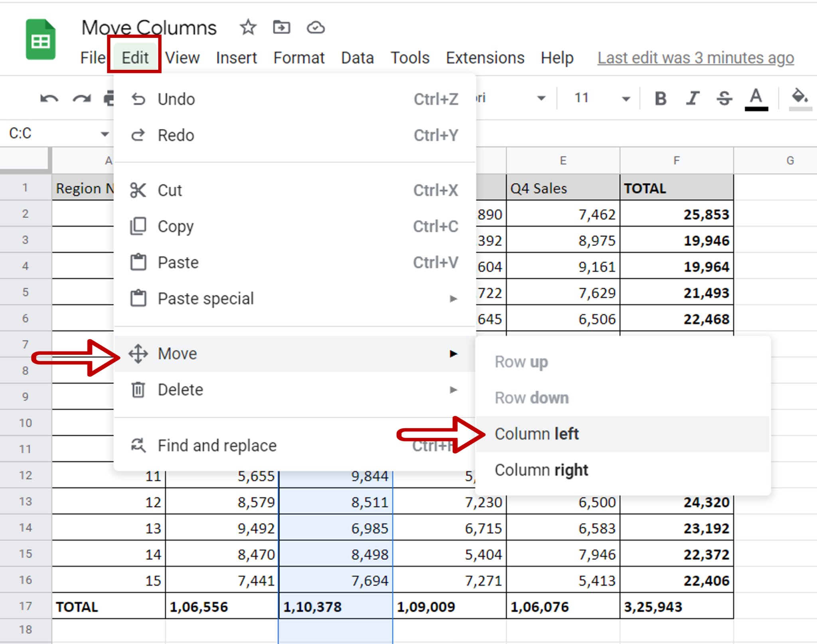Screen dimensions: 817x644
Task: Click the select-all corner box
Action: (26, 160)
